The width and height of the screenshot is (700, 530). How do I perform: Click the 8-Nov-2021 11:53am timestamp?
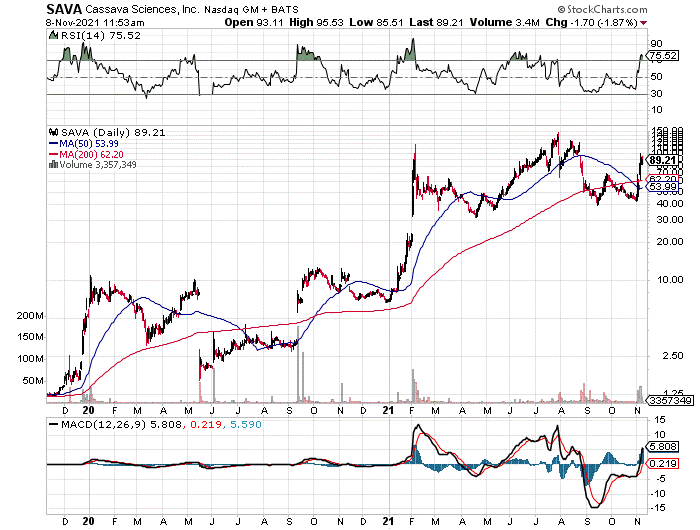[x=95, y=22]
